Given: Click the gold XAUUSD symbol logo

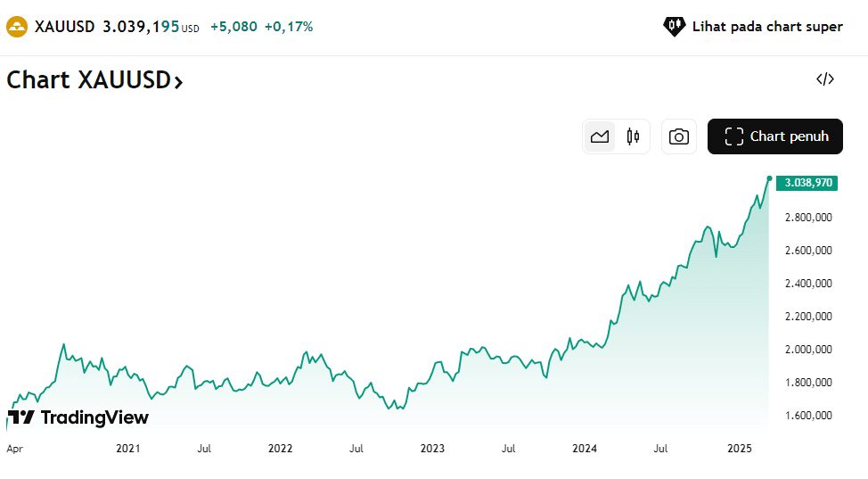Looking at the screenshot, I should (x=17, y=27).
